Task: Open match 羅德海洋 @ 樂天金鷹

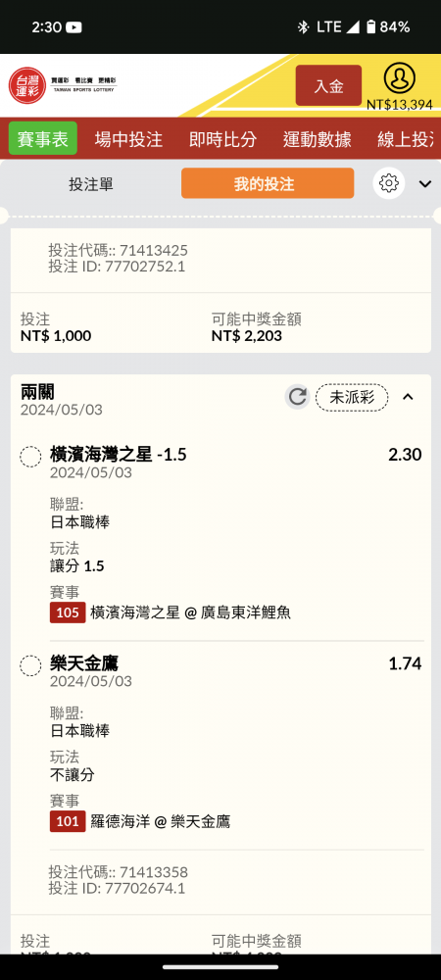Action: click(161, 821)
